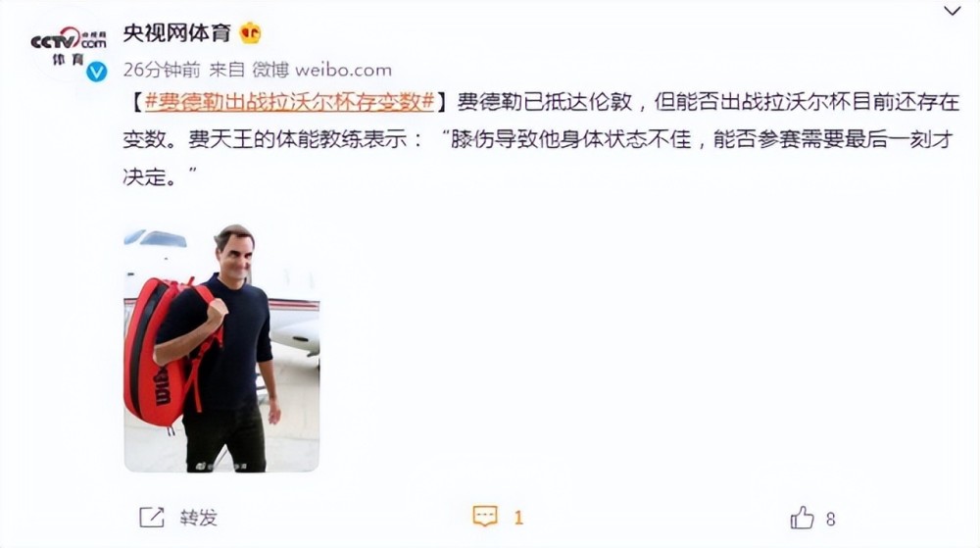This screenshot has width=980, height=548.
Task: Open the #费德勒出战拉沃尔杯存变数# hashtag topic
Action: (x=290, y=102)
